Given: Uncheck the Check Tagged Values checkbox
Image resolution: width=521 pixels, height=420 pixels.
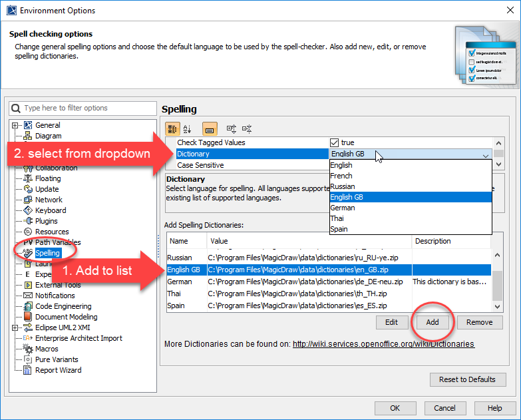Looking at the screenshot, I should [335, 142].
